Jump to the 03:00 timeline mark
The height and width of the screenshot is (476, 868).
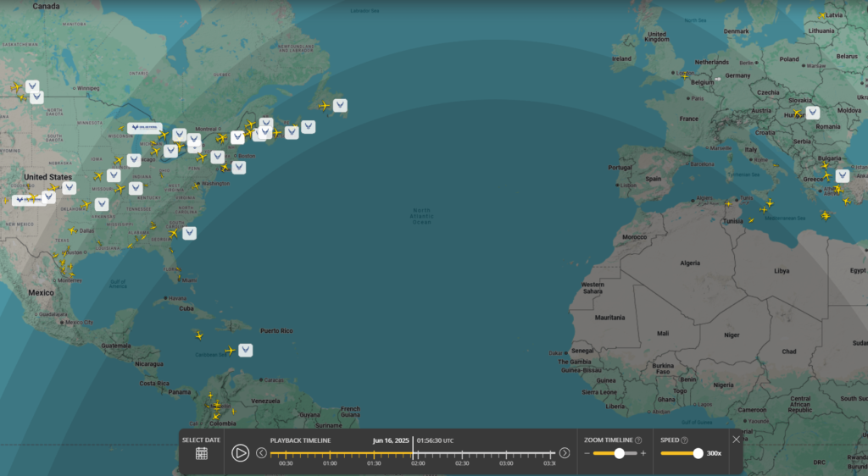click(x=506, y=463)
